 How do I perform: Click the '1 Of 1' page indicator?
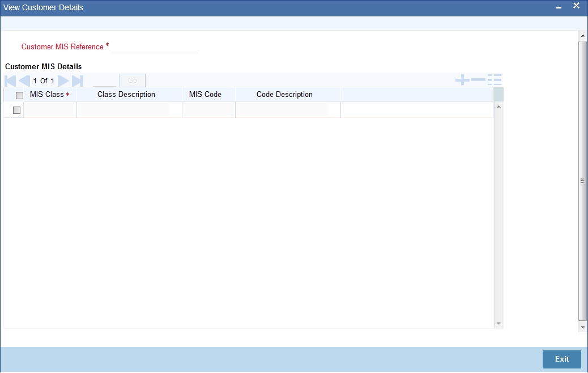pyautogui.click(x=44, y=80)
